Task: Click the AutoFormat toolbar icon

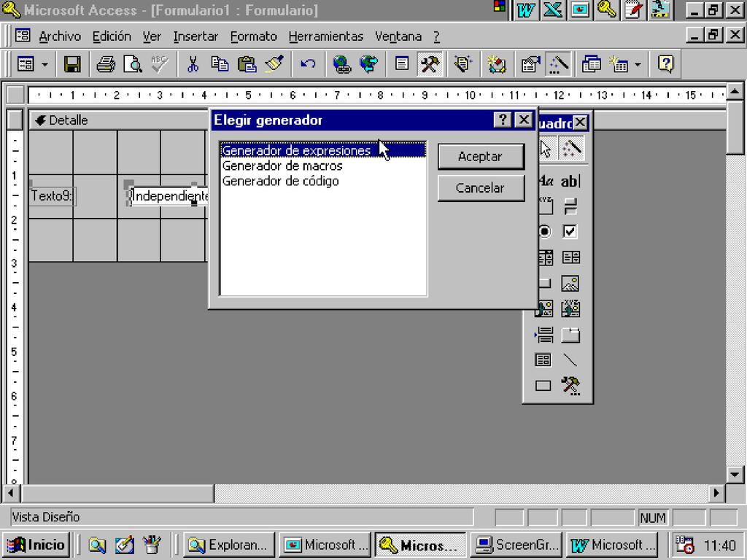Action: tap(462, 64)
